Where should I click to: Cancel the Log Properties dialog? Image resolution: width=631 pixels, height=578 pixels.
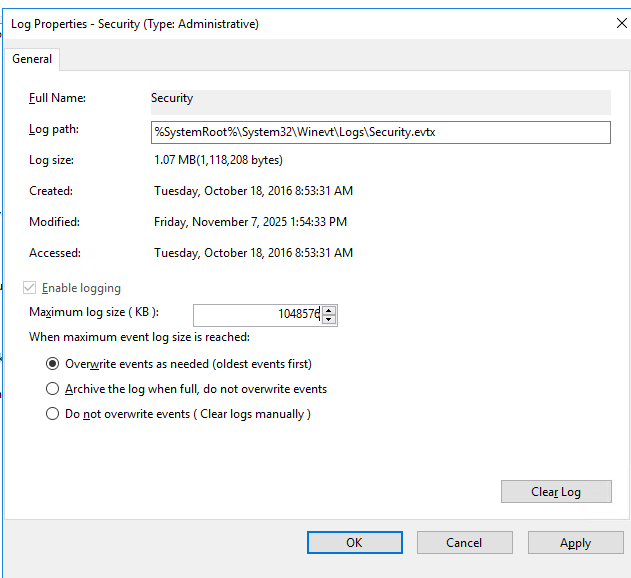tap(464, 542)
